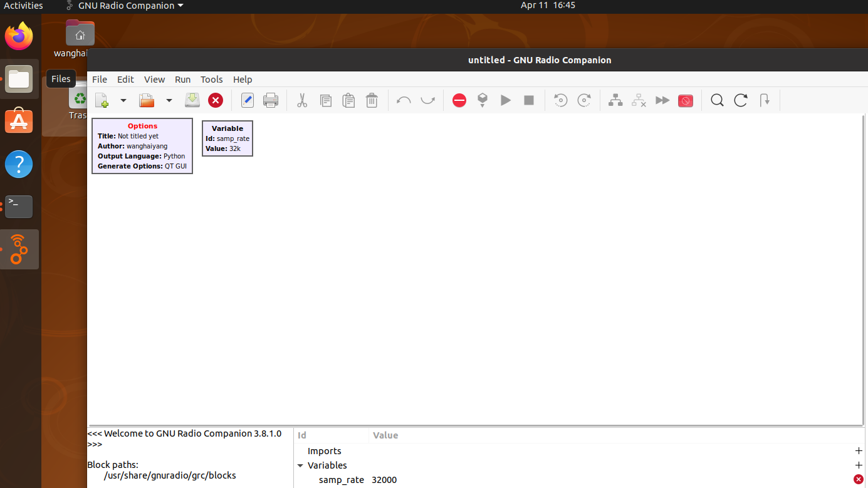Open the new-file dropdown arrow

coord(123,100)
